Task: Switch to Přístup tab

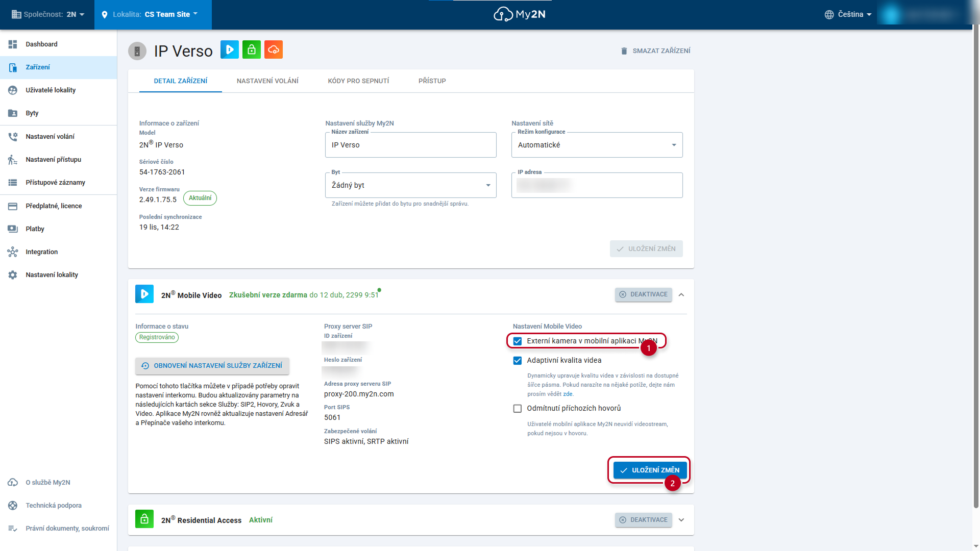Action: pos(432,81)
